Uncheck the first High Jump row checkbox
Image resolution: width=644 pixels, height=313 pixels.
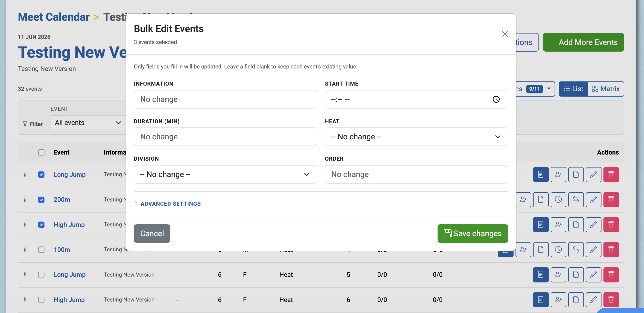[x=41, y=225]
